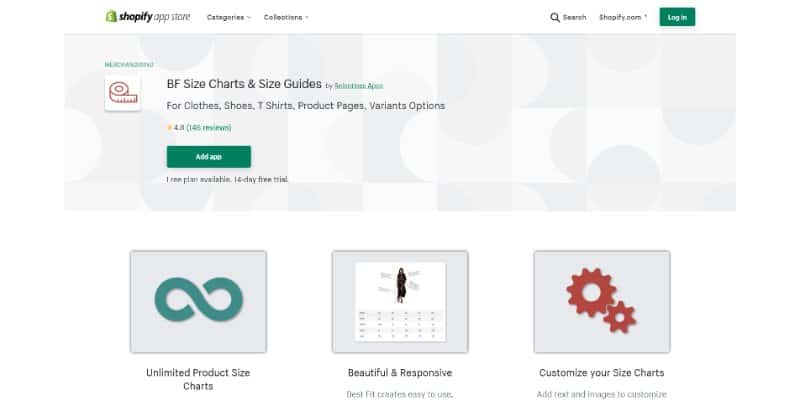Click the rating star icon
Viewport: 800px width, 401px height.
pyautogui.click(x=169, y=128)
